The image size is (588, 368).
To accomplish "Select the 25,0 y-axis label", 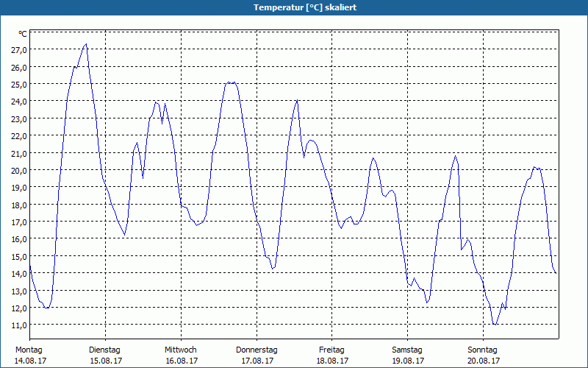I will pos(19,84).
